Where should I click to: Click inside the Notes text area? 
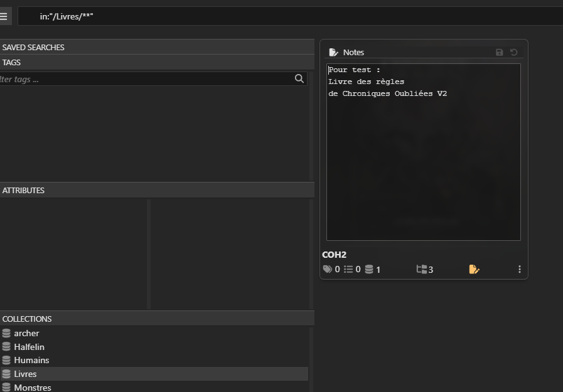coord(423,163)
